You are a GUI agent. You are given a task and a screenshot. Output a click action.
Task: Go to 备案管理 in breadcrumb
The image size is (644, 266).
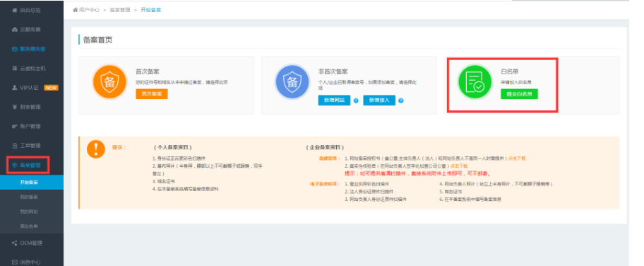coord(120,10)
